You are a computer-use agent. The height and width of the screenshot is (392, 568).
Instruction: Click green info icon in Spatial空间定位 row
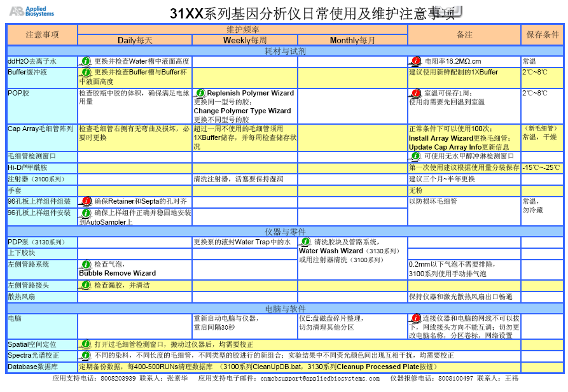[85, 344]
